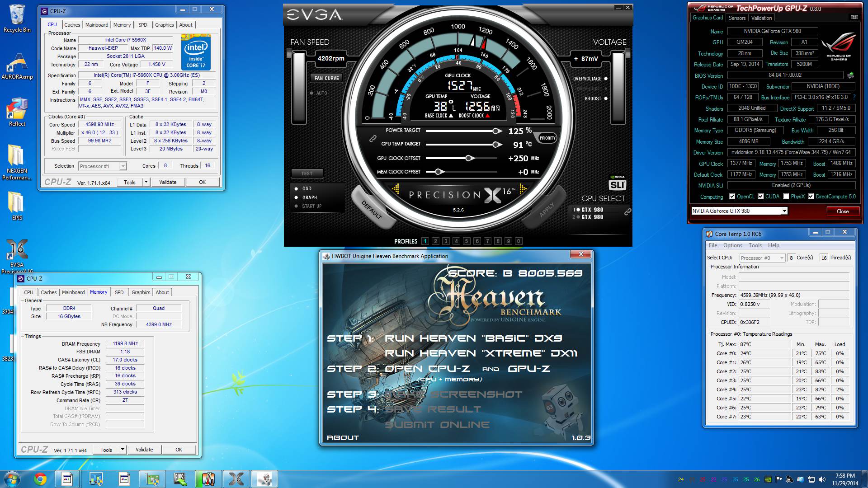Select first GTX 980 in GPU Select

(588, 210)
